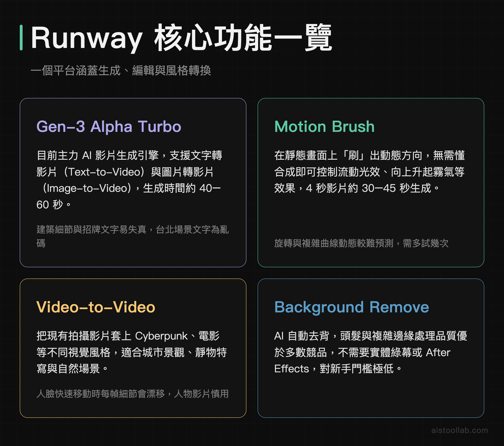The height and width of the screenshot is (446, 504).
Task: Select the 'Motion Brush' card heading
Action: (324, 127)
